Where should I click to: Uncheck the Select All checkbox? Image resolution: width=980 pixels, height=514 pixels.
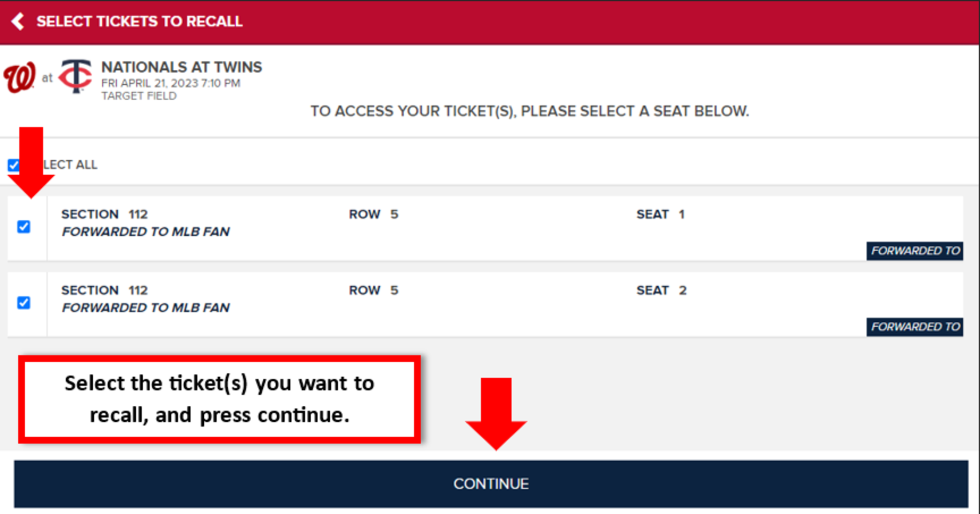click(13, 164)
